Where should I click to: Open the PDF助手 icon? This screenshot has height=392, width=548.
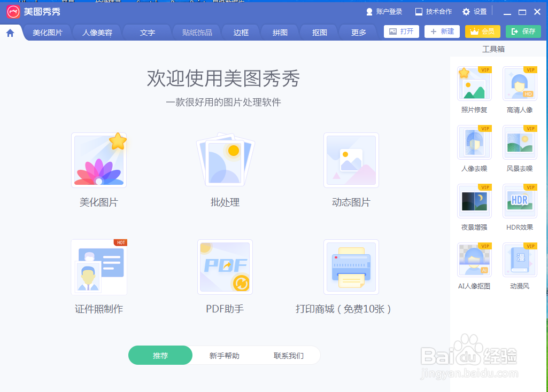pyautogui.click(x=225, y=267)
